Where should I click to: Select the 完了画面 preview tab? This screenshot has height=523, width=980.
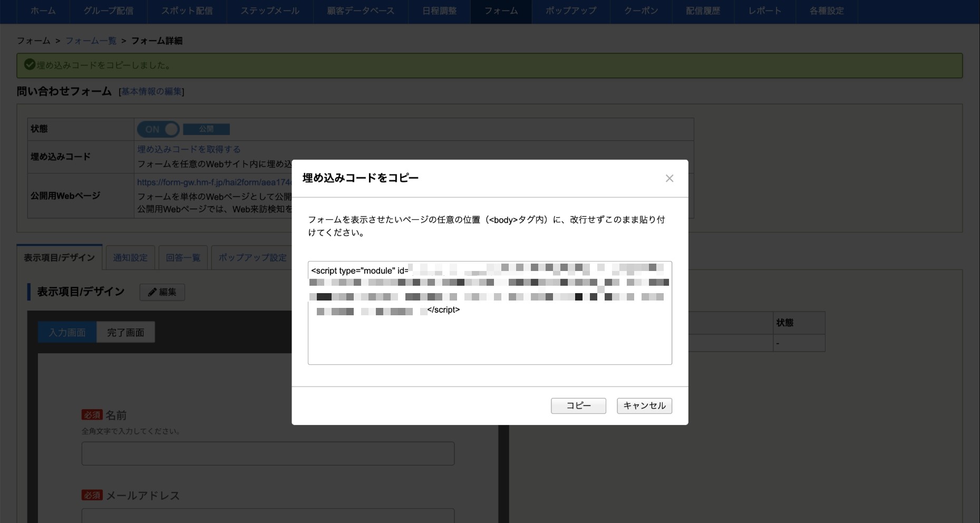(125, 333)
